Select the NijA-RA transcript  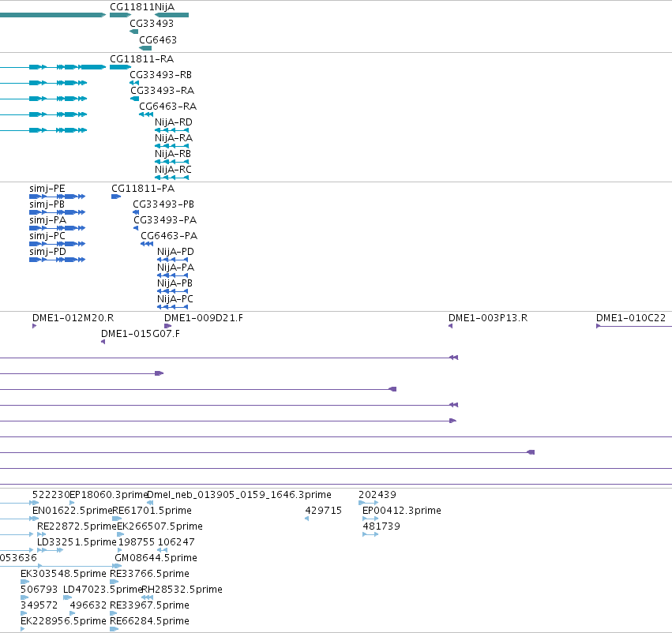pos(174,138)
